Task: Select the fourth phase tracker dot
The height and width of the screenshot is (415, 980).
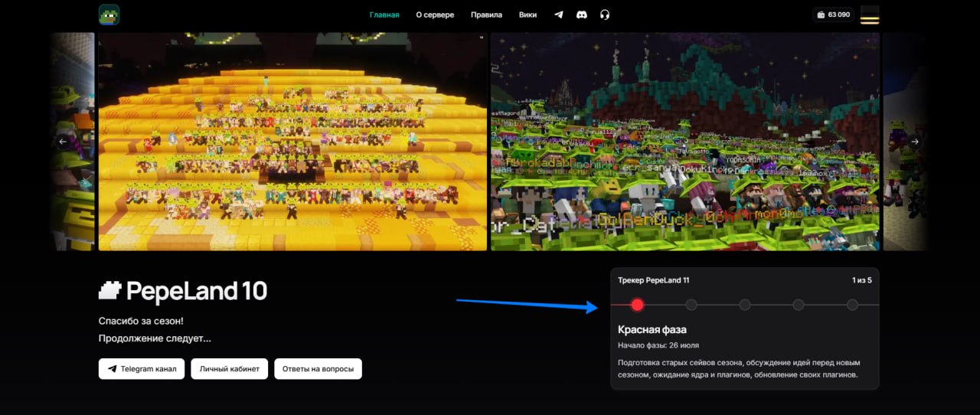Action: tap(799, 305)
